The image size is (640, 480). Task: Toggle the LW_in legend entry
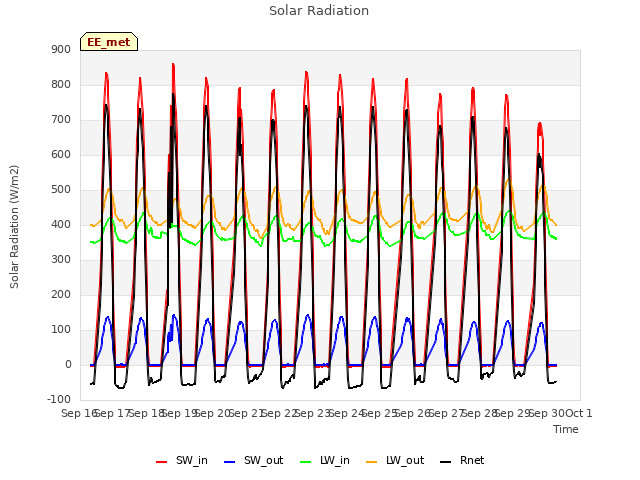click(325, 460)
